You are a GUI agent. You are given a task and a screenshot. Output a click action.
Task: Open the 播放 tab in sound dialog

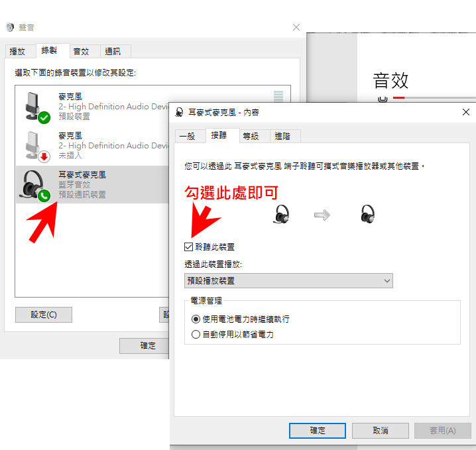click(17, 51)
